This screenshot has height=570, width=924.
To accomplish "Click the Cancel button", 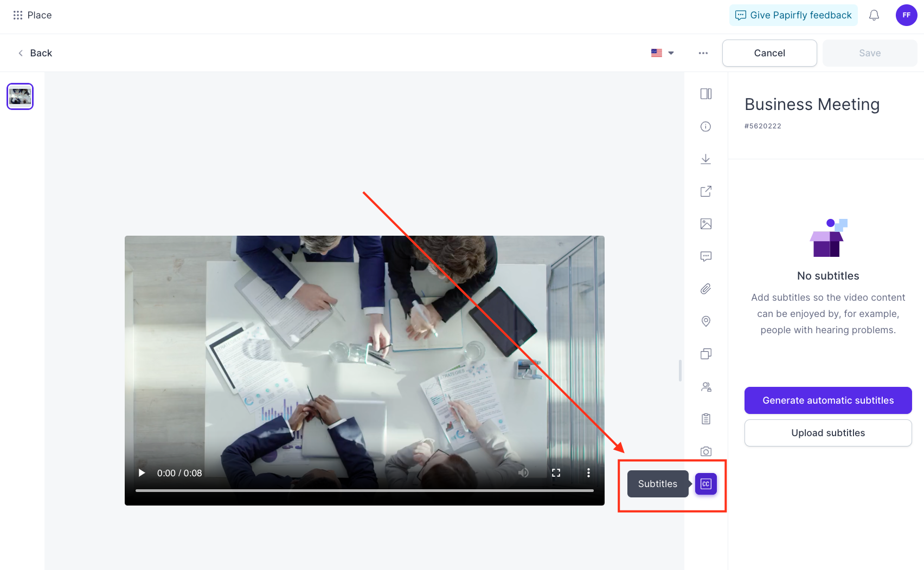I will tap(769, 53).
